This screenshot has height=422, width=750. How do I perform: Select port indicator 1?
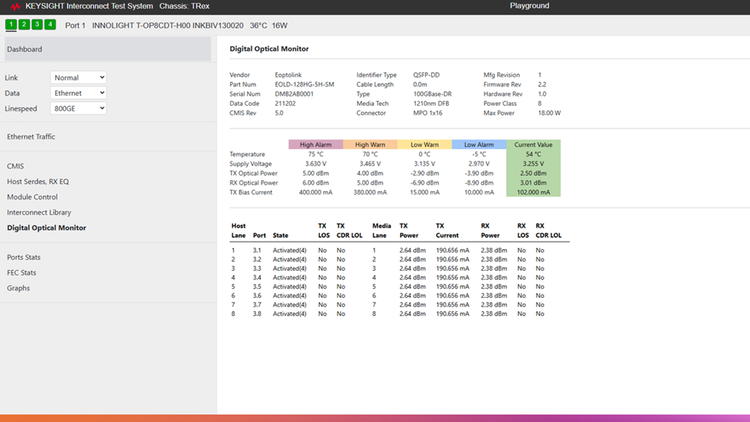(x=11, y=24)
